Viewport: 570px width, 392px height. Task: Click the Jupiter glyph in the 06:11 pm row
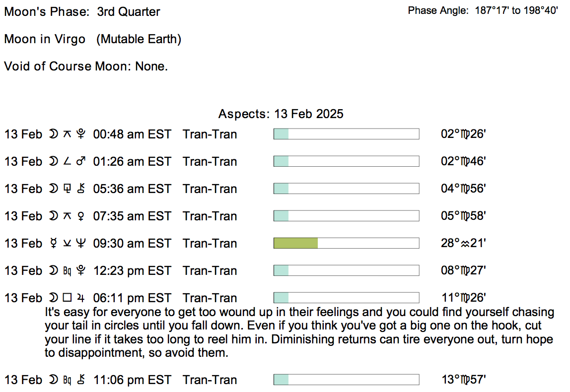coord(82,298)
